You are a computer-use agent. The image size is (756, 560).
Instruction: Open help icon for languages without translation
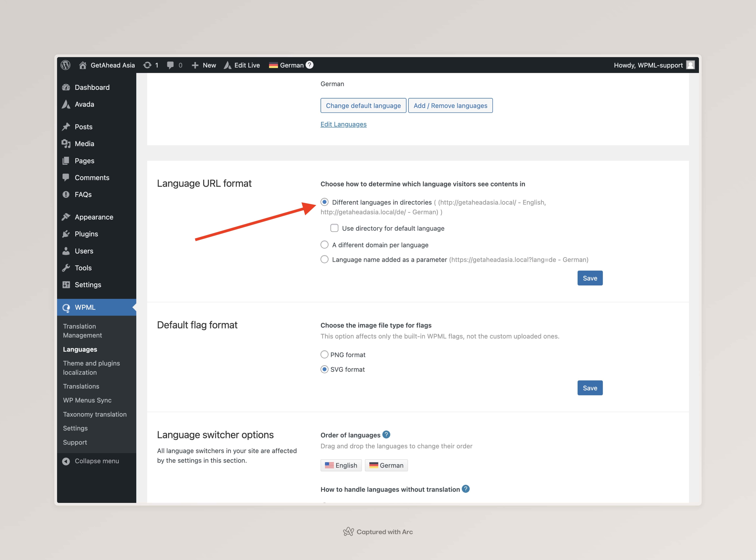[x=466, y=489]
